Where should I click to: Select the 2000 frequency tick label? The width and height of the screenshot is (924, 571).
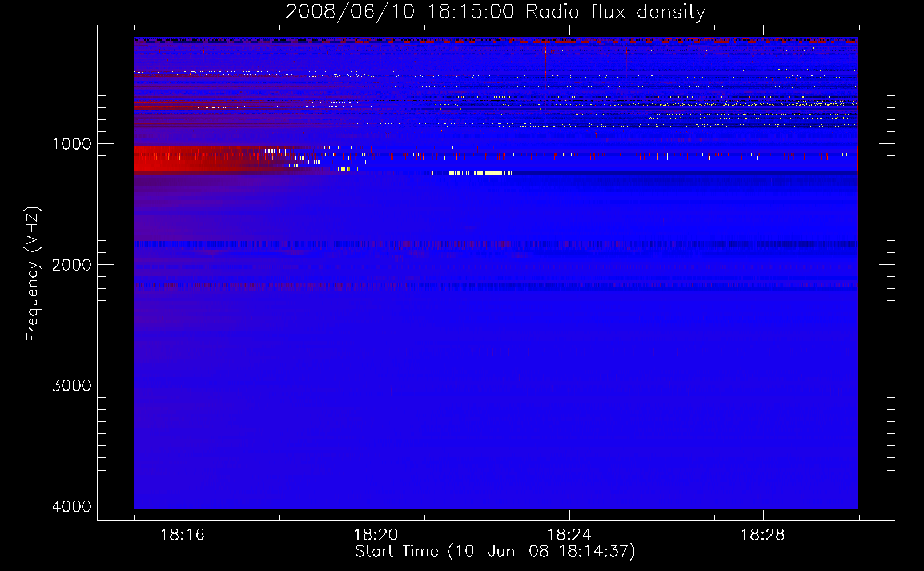pos(71,265)
